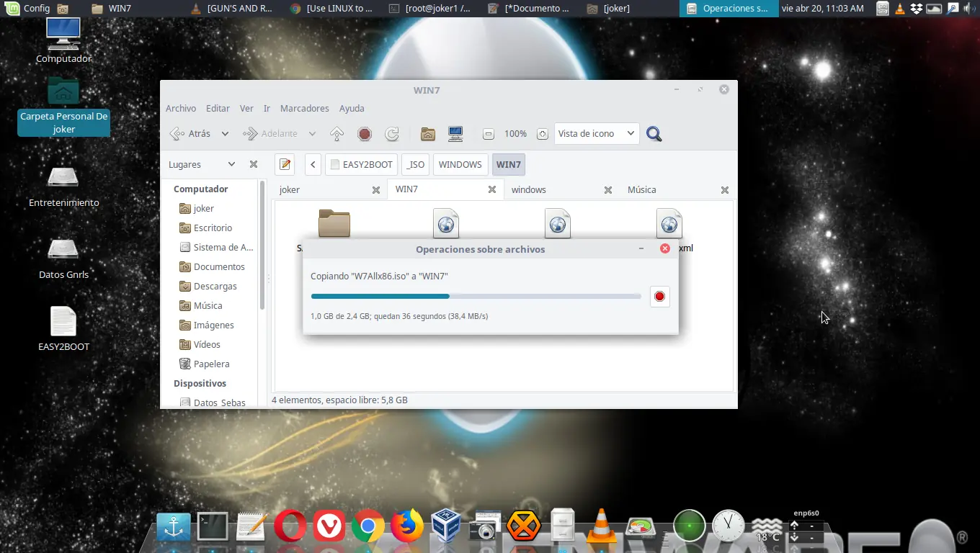Click the magnifier search icon
The width and height of the screenshot is (980, 553).
(654, 134)
